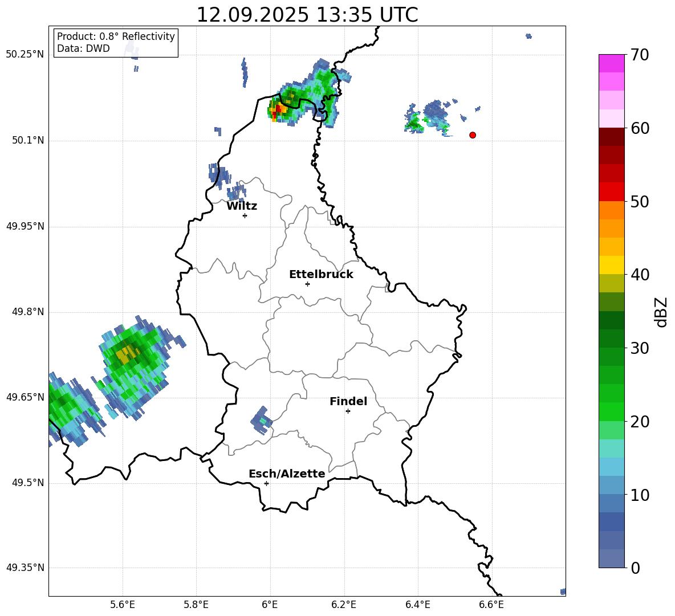Click the red dot marker on map

pos(473,135)
